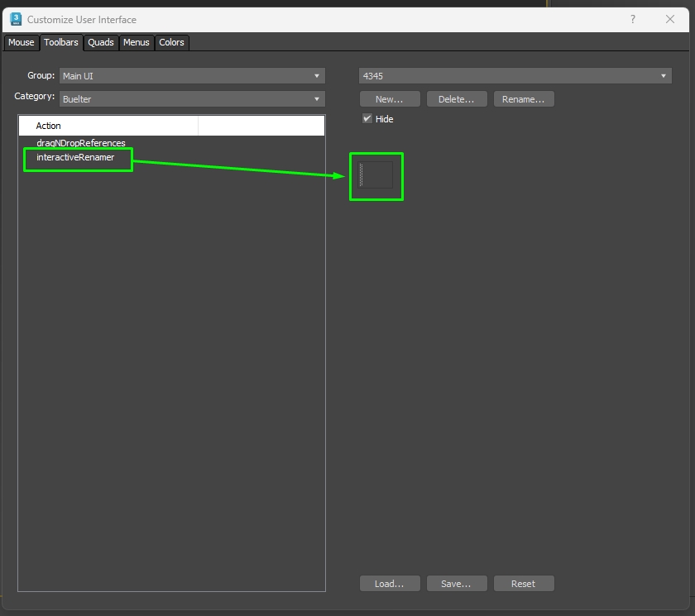695x616 pixels.
Task: Go to the Colors tab
Action: click(171, 42)
